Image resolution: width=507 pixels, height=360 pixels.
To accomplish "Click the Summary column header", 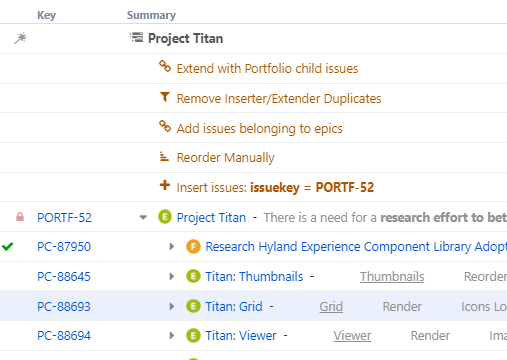I will tap(151, 15).
